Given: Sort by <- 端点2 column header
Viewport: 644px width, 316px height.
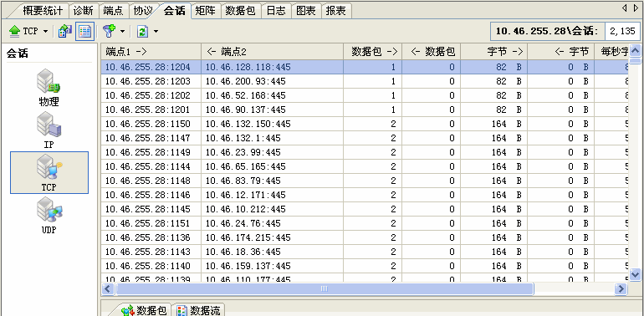Looking at the screenshot, I should click(x=273, y=51).
